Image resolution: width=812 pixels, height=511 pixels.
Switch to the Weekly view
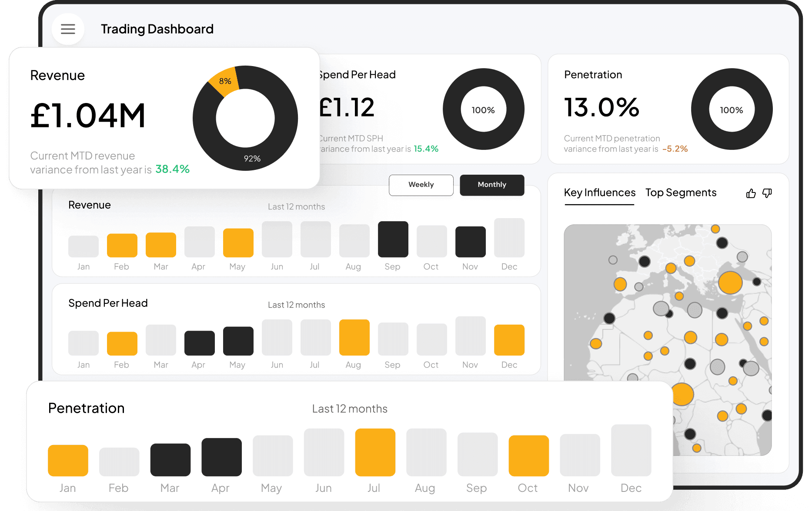(x=421, y=185)
